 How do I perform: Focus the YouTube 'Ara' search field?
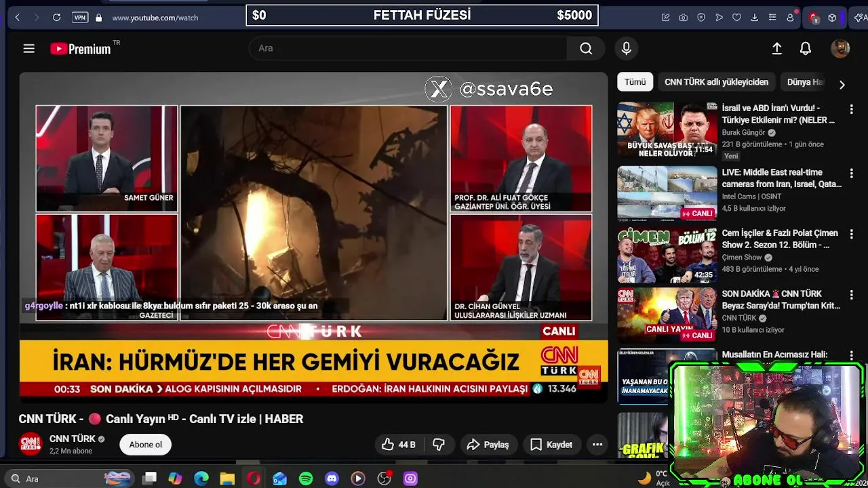point(408,48)
